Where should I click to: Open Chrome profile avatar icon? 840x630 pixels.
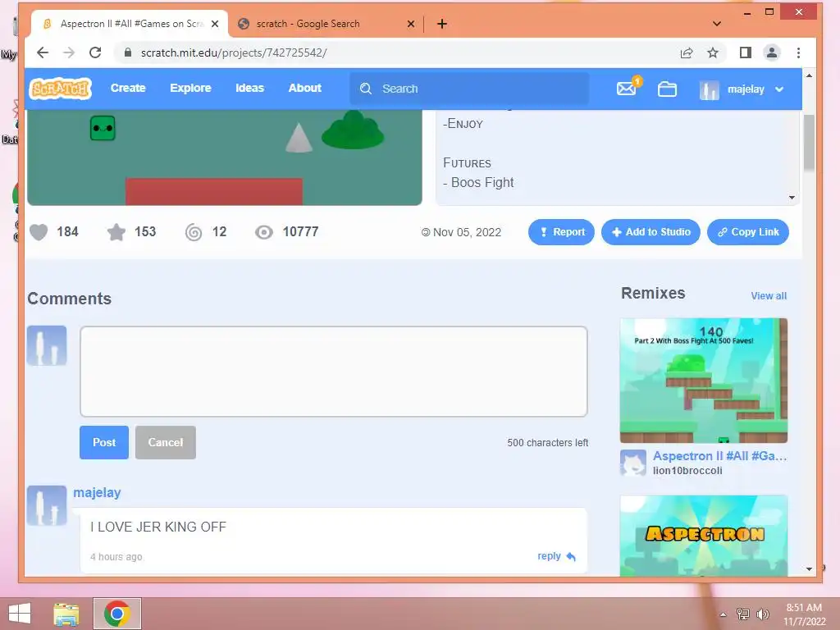tap(771, 52)
